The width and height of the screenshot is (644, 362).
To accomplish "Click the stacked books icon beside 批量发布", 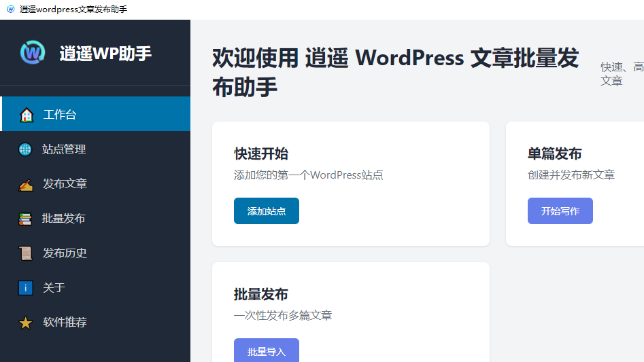I will 25,219.
